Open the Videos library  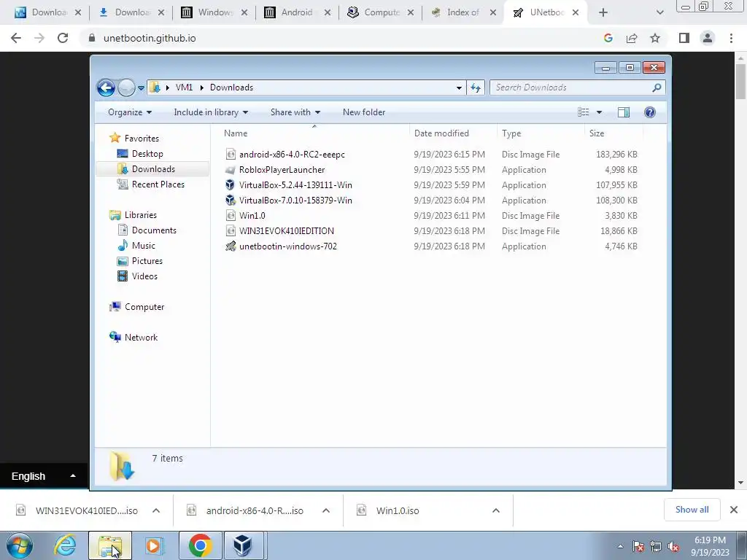point(144,276)
